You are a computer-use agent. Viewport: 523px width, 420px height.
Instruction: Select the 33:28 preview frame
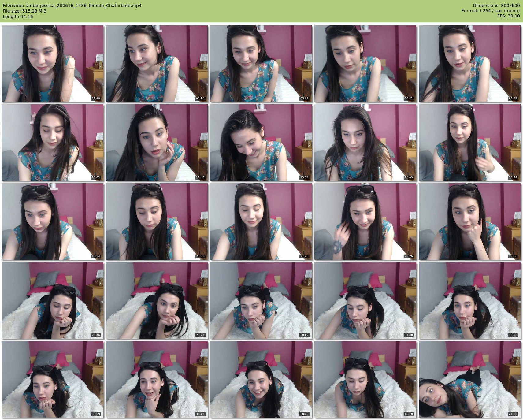point(469,300)
